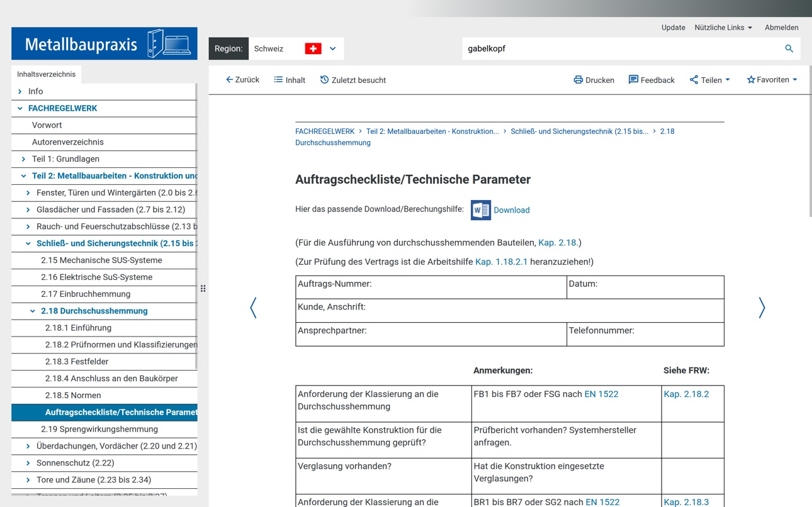Screen dimensions: 812x507
Task: Click the Drucken printer icon
Action: click(x=578, y=80)
